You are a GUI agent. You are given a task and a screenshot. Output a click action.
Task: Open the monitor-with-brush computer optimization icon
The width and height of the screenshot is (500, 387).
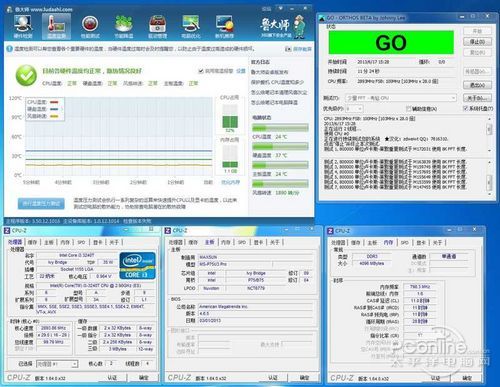[191, 26]
